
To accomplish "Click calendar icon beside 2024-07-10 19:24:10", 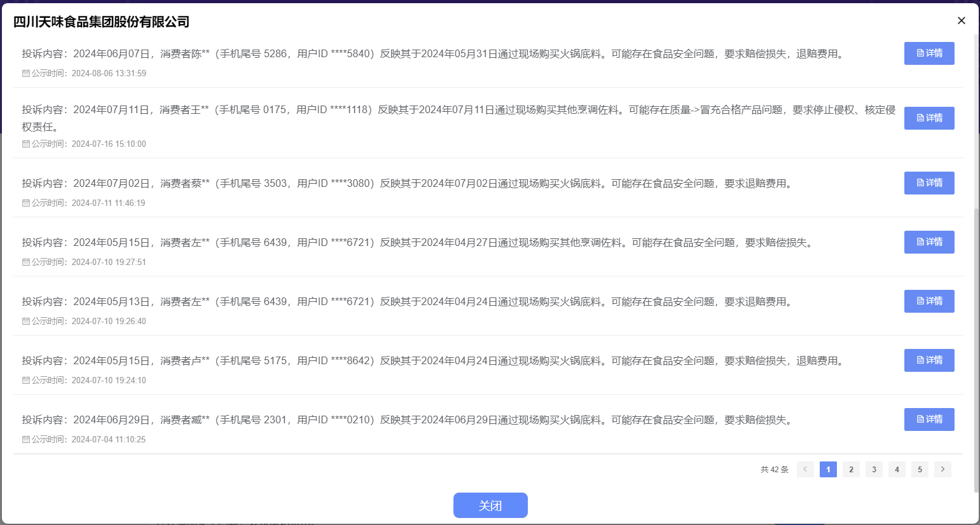I will coord(26,381).
